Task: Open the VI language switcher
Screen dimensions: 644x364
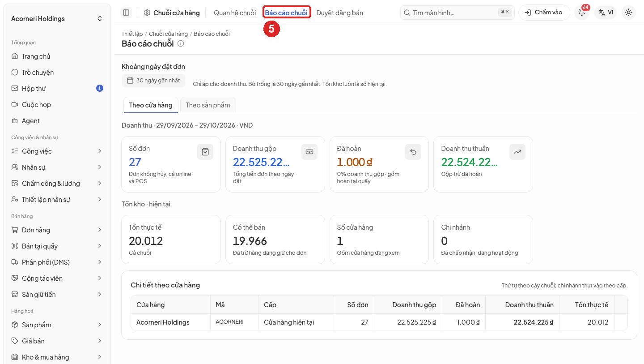Action: click(x=606, y=13)
